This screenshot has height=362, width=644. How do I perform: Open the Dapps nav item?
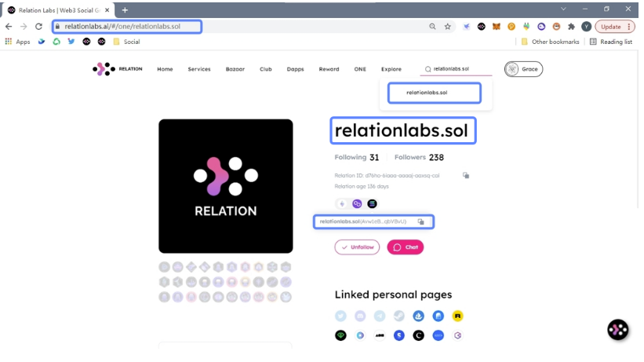point(295,69)
